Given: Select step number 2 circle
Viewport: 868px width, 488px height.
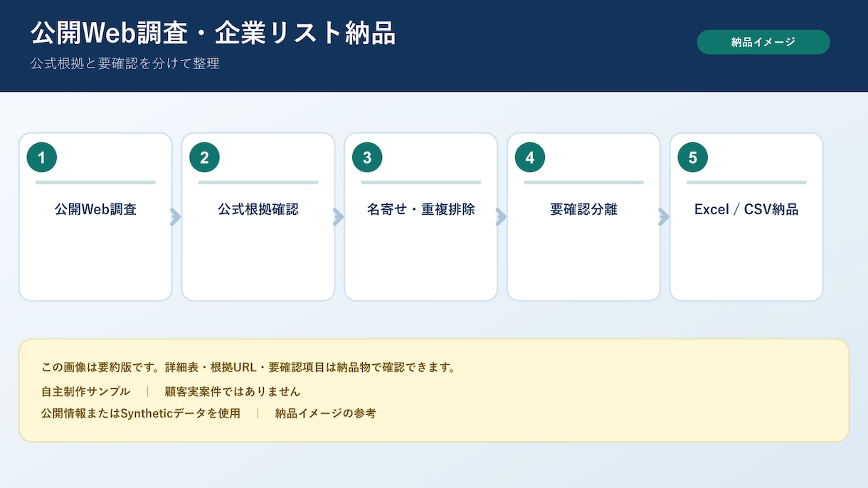Looking at the screenshot, I should (204, 158).
